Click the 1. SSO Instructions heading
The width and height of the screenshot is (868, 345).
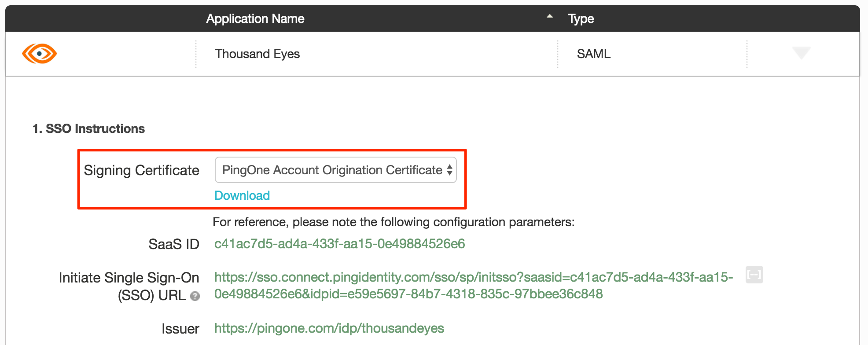88,128
